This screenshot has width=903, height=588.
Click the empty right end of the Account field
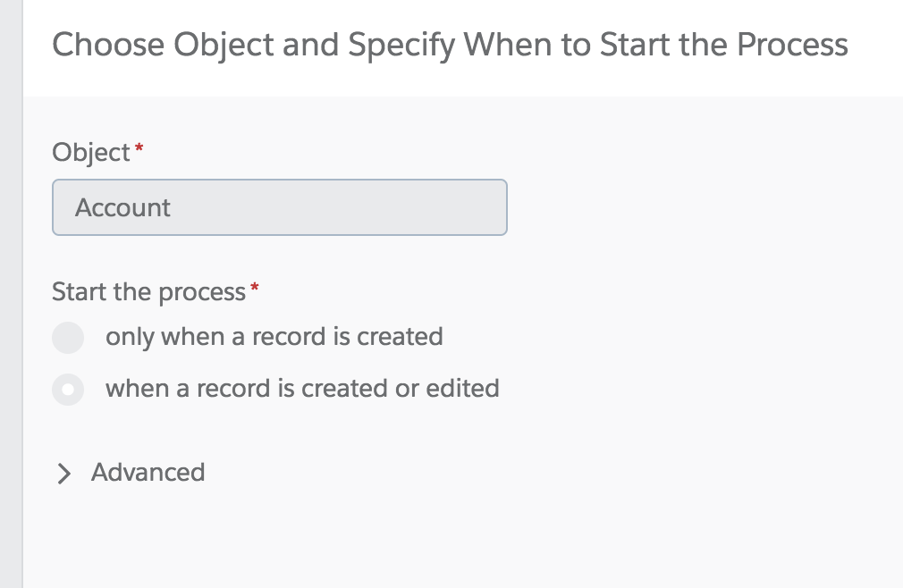(465, 207)
